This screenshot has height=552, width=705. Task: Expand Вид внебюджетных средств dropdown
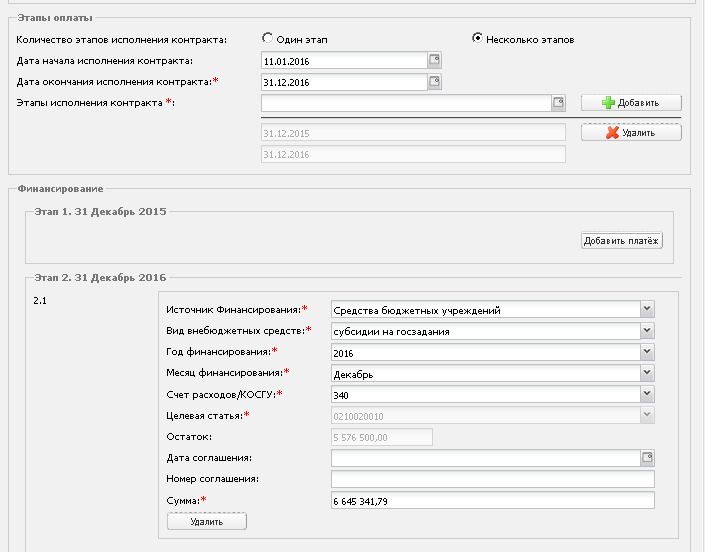click(647, 330)
